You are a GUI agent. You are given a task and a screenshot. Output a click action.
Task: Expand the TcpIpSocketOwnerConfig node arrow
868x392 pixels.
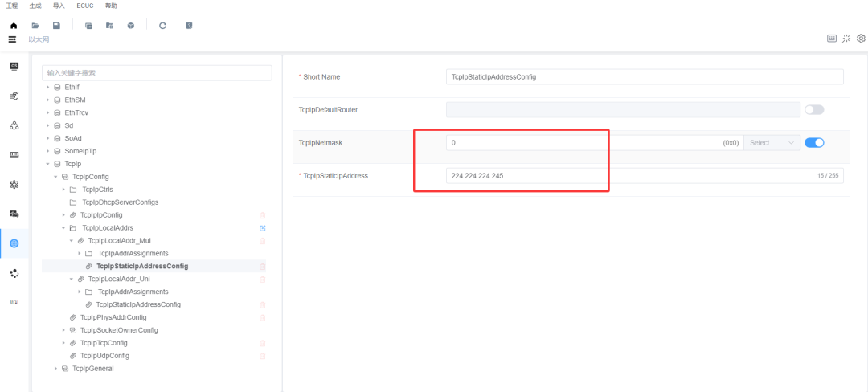[63, 330]
